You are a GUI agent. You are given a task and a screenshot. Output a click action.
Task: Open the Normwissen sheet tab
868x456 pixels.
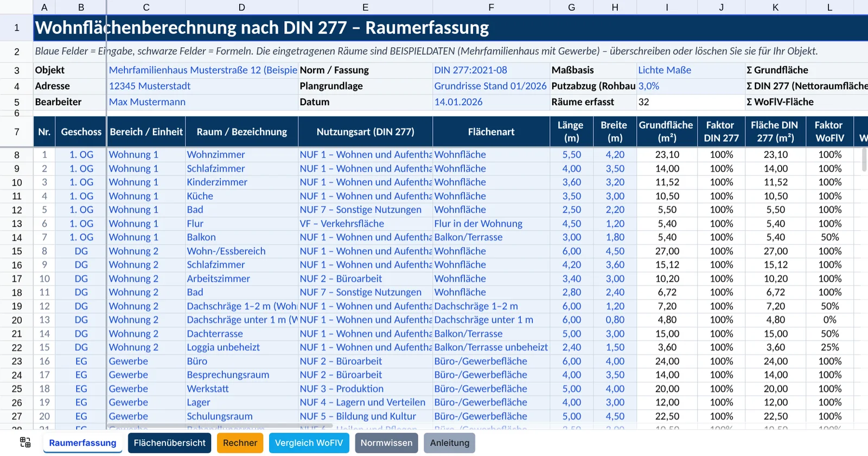(386, 443)
